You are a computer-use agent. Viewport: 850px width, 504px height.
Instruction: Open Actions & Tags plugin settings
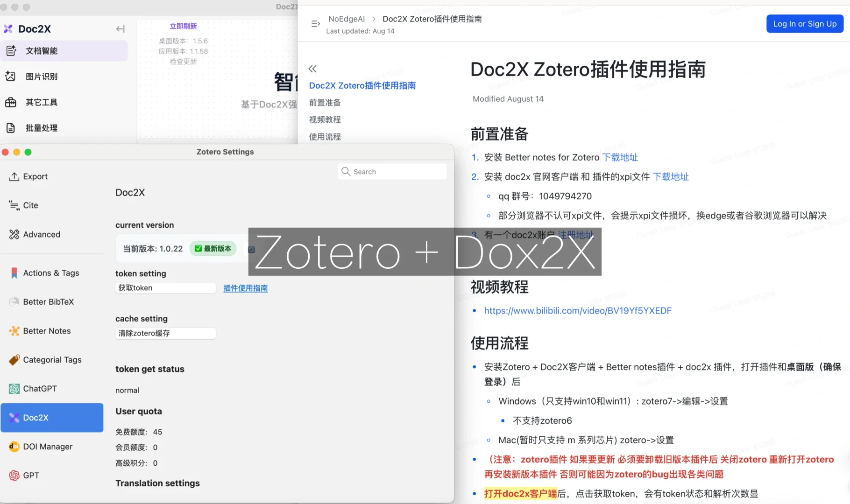click(x=51, y=273)
